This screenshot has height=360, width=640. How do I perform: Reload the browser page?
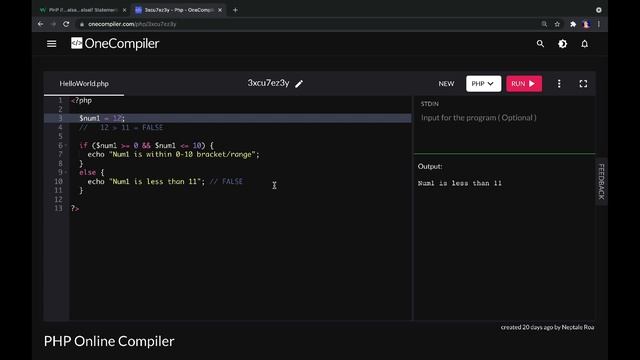pos(66,24)
